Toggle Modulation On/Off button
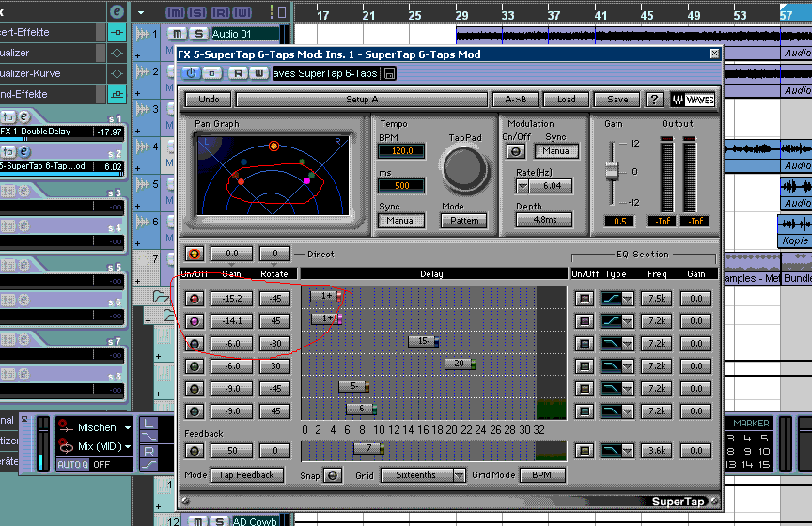 pyautogui.click(x=515, y=151)
